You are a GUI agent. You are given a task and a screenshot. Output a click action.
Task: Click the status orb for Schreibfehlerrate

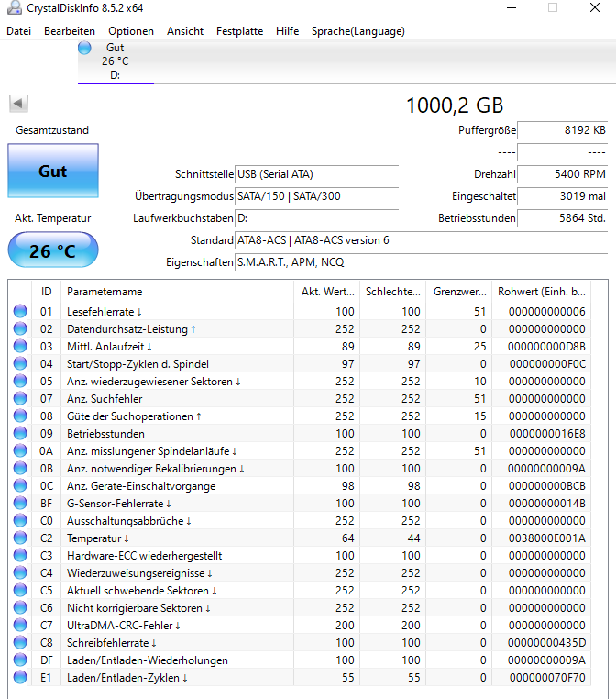click(20, 642)
